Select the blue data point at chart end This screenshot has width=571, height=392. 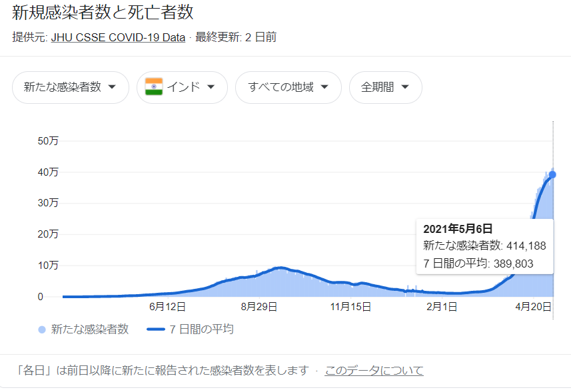pyautogui.click(x=552, y=174)
